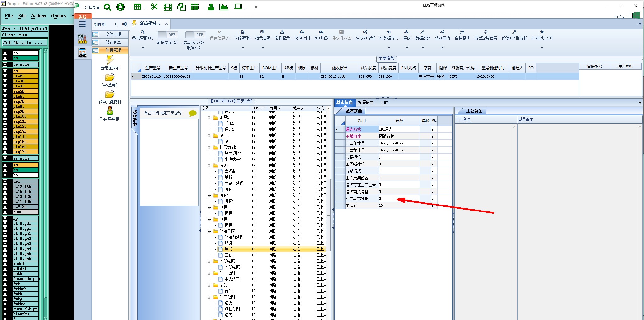Open the File menu in Graphic Editor
Image resolution: width=644 pixels, height=320 pixels.
9,16
